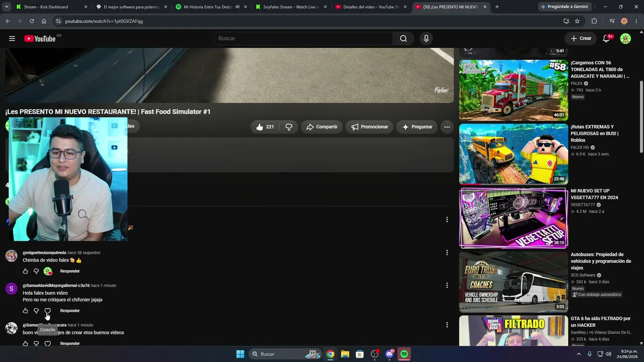Open the Euro Truck Coaches video thumbnail
This screenshot has width=644, height=362.
(513, 282)
